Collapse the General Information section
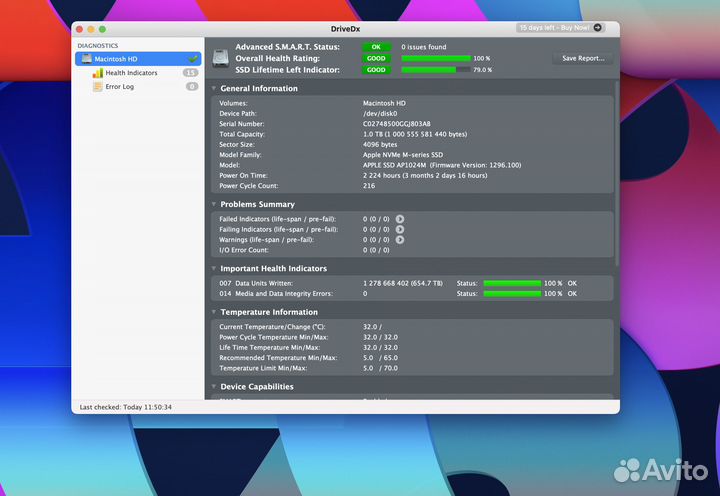Image resolution: width=720 pixels, height=496 pixels. [x=214, y=88]
